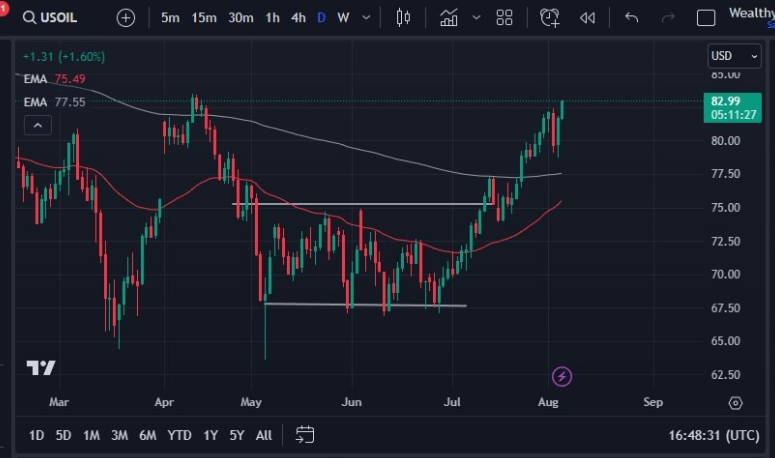The height and width of the screenshot is (458, 775).
Task: Switch to the 1h timeframe
Action: point(272,17)
